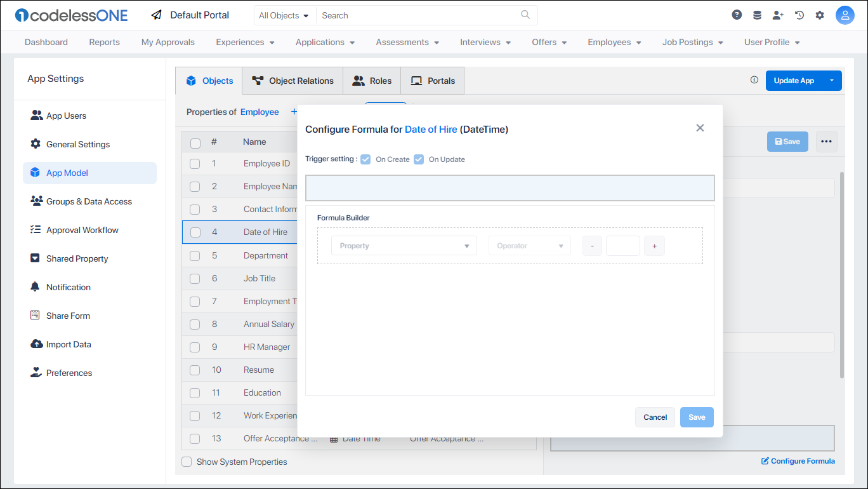Click the Configure Formula link
The height and width of the screenshot is (489, 868).
click(798, 461)
